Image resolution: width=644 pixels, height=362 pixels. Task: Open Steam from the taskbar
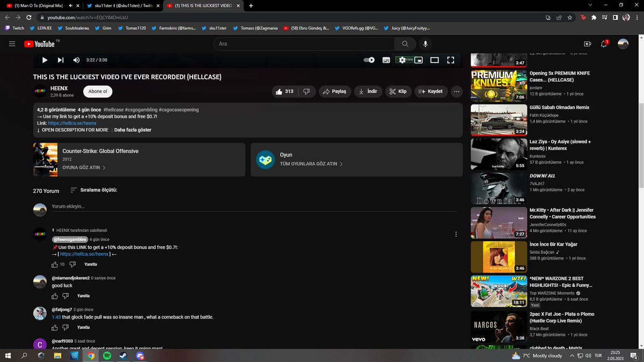pyautogui.click(x=123, y=356)
